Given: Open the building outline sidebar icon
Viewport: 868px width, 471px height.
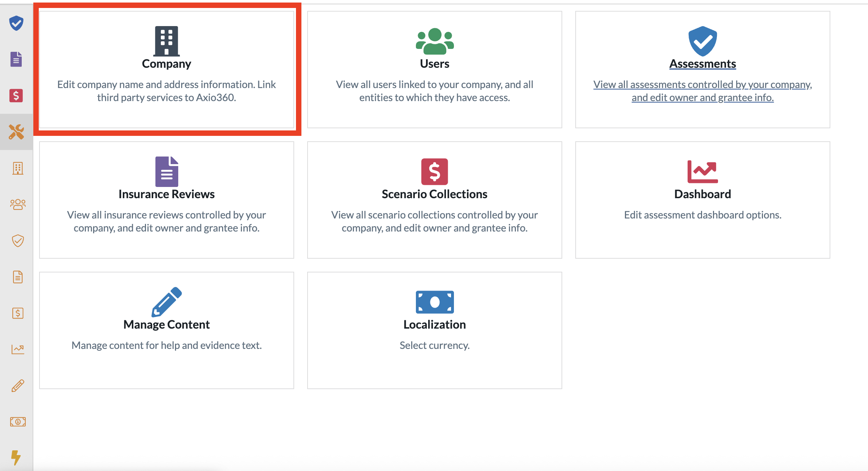Looking at the screenshot, I should [x=17, y=168].
